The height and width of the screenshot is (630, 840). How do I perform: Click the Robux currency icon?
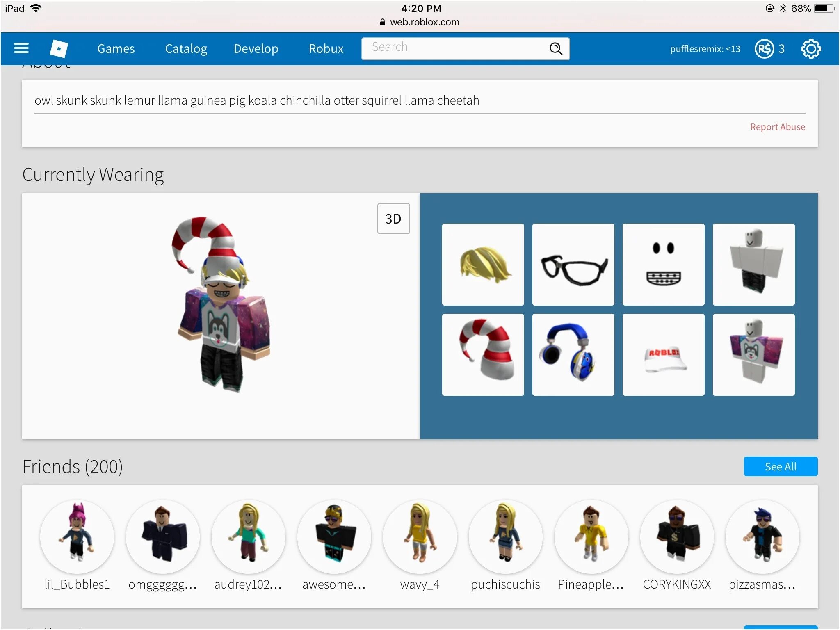[x=762, y=48]
